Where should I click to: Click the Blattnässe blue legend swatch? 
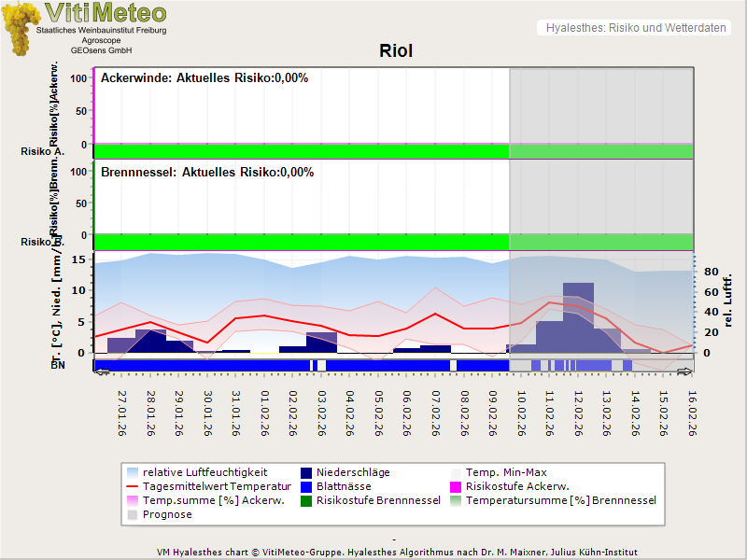point(307,487)
